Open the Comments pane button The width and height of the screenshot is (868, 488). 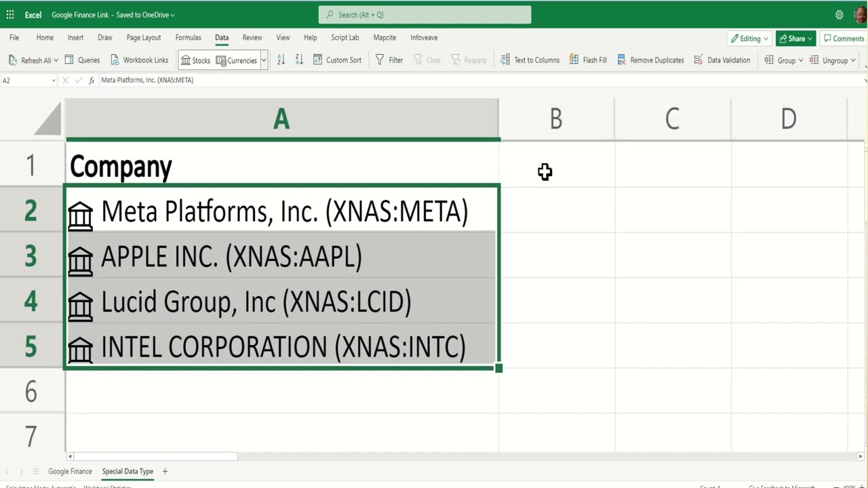[844, 39]
